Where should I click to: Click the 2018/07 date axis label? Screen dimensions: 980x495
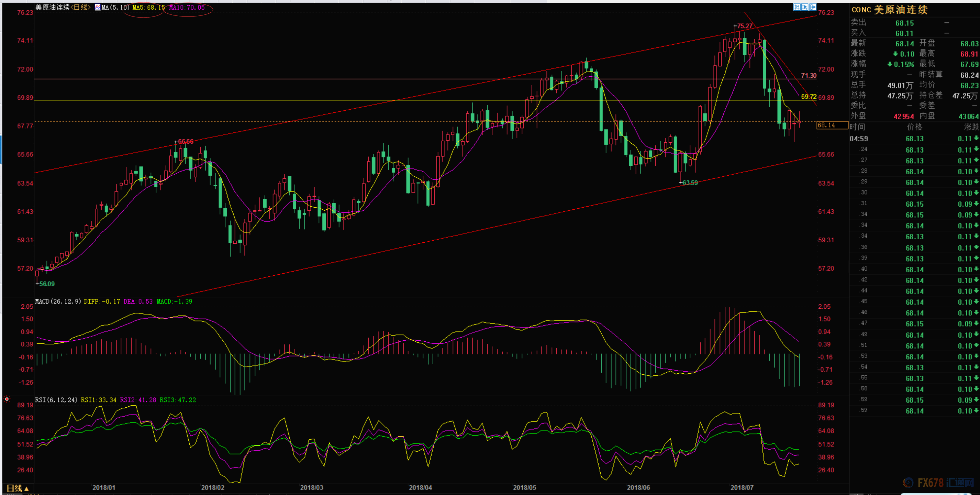[x=742, y=487]
